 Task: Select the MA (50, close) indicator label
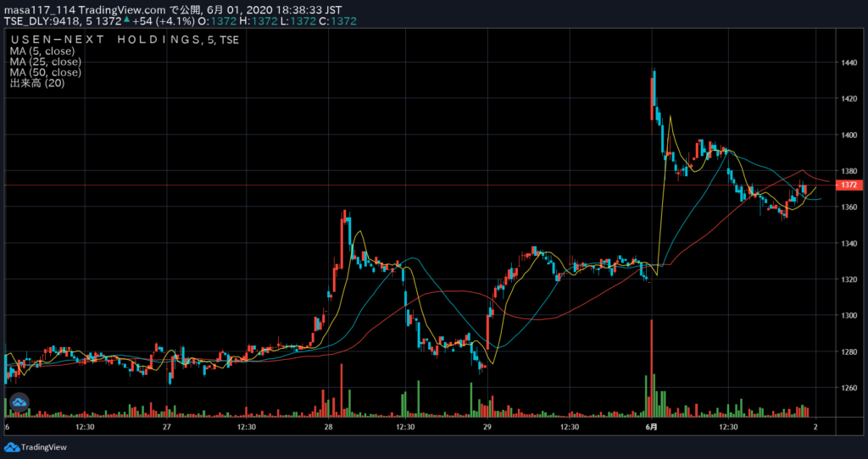(x=45, y=73)
